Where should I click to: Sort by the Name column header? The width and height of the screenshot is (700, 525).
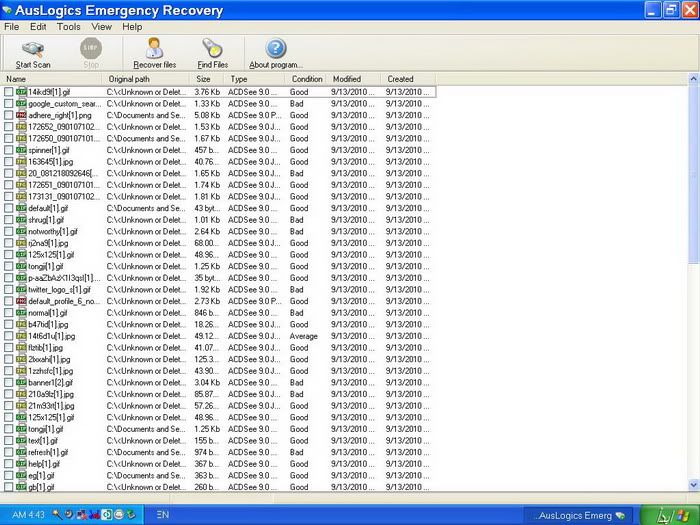pyautogui.click(x=52, y=79)
